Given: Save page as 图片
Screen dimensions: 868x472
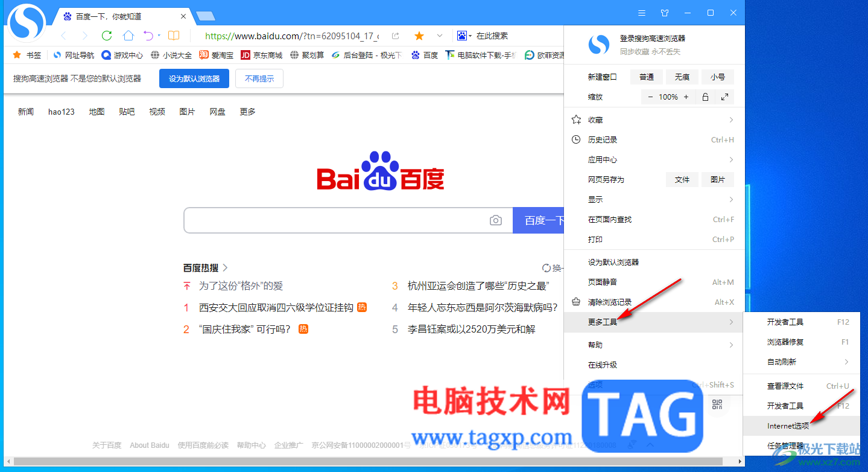Looking at the screenshot, I should pyautogui.click(x=718, y=179).
